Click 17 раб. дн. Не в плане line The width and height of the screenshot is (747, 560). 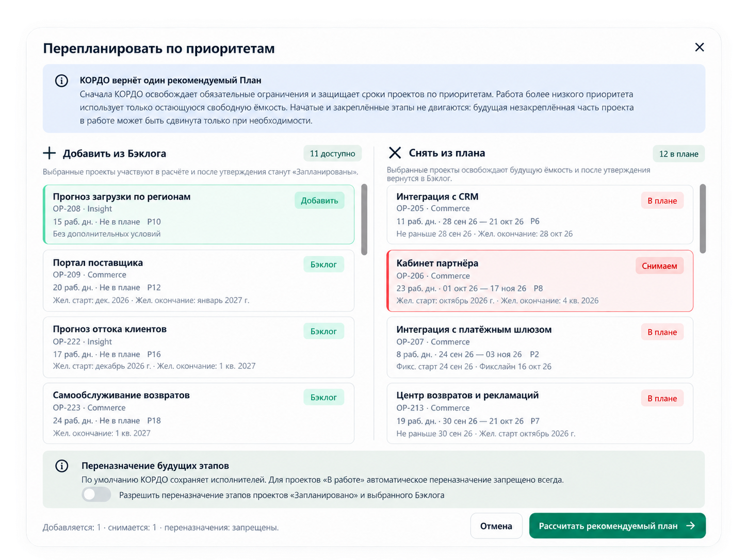(x=107, y=354)
